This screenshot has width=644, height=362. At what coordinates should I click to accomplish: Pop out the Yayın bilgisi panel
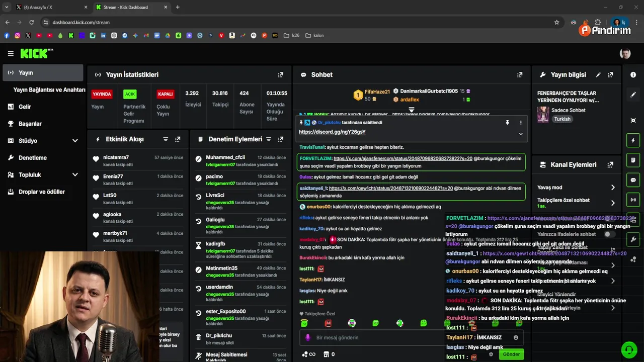click(610, 74)
